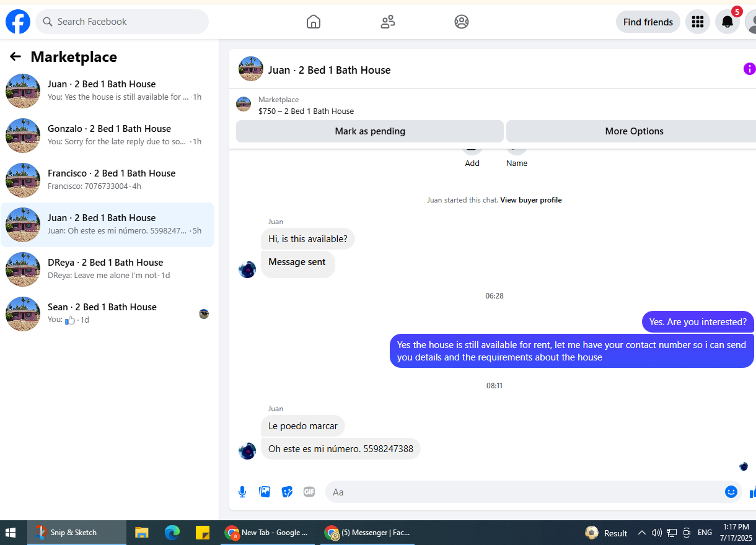The width and height of the screenshot is (756, 545).
Task: Switch to the Messenger Chrome taskbar window
Action: tap(368, 533)
